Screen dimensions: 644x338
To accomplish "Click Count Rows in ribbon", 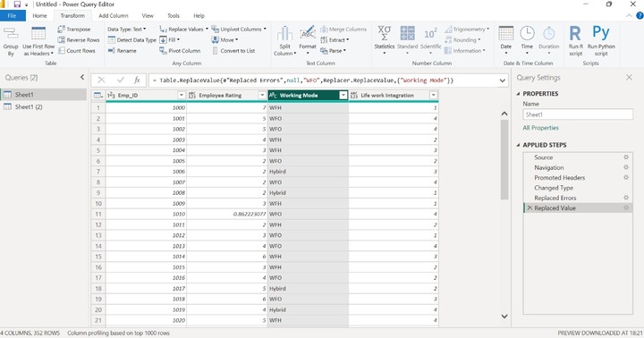I will click(77, 50).
